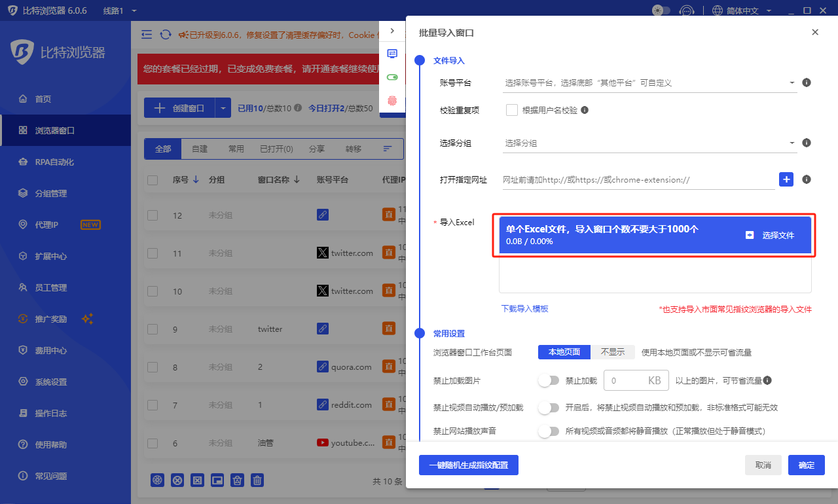The width and height of the screenshot is (838, 504).
Task: Click the trash delete icon in bottom toolbar
Action: (258, 480)
